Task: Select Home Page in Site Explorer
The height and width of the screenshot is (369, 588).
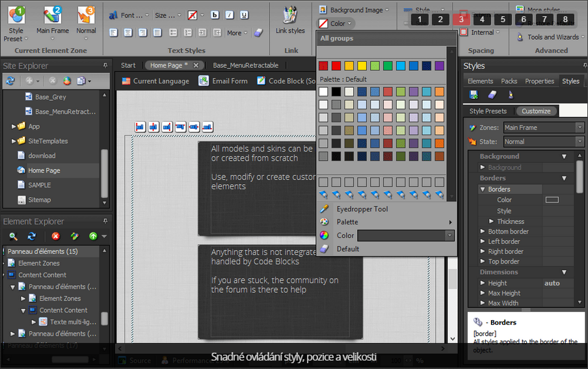Action: tap(44, 171)
